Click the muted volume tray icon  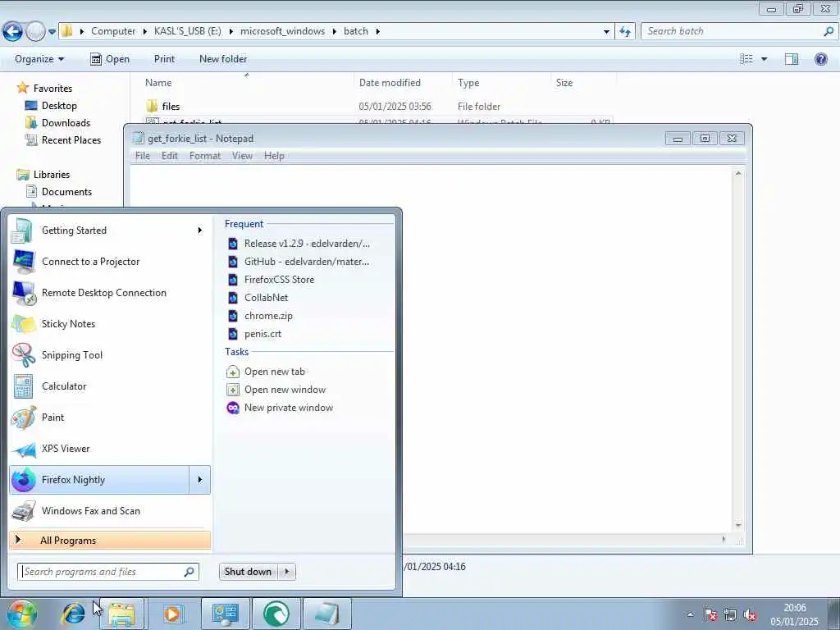coord(750,614)
